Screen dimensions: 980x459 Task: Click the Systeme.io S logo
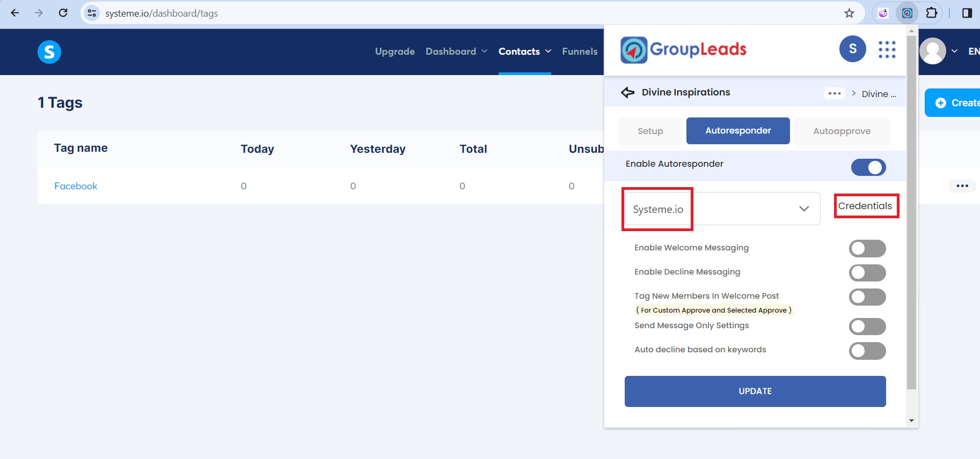click(x=49, y=52)
